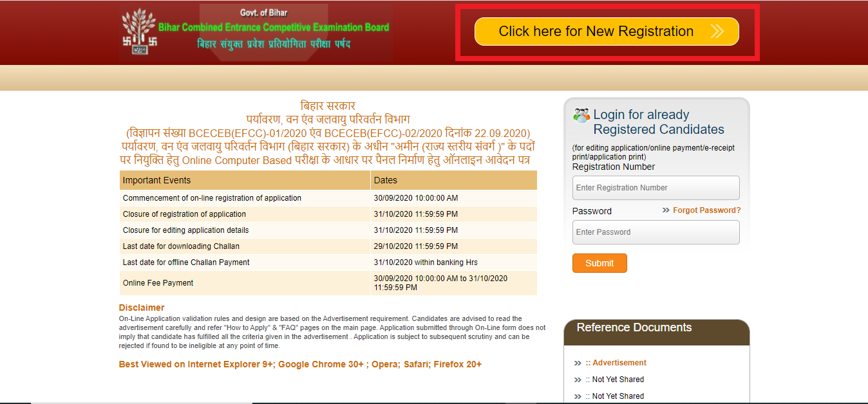Screen dimensions: 868x404
Task: Focus the Enter Password field
Action: (x=656, y=232)
